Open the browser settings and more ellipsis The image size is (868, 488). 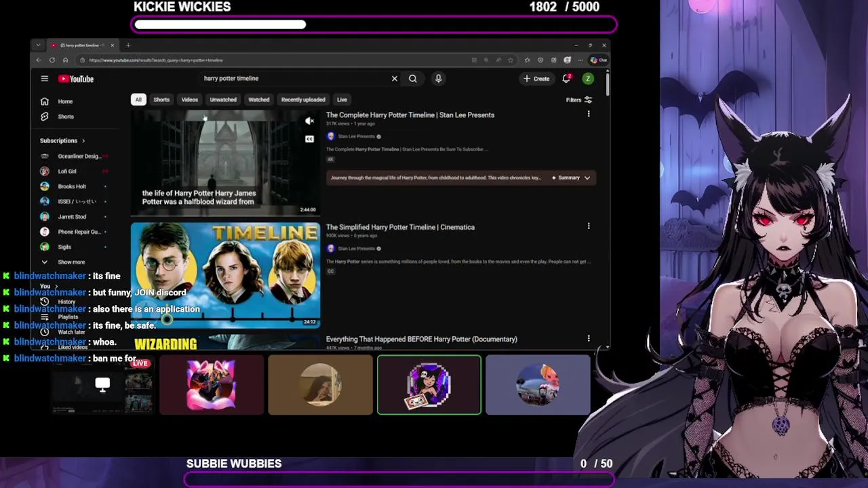pyautogui.click(x=580, y=60)
